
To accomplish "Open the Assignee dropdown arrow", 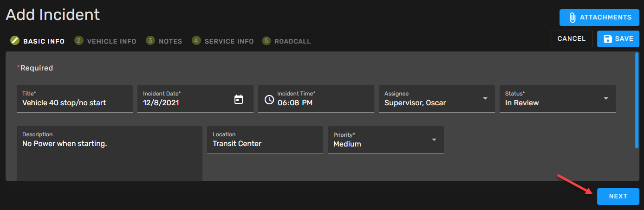I will [x=485, y=99].
